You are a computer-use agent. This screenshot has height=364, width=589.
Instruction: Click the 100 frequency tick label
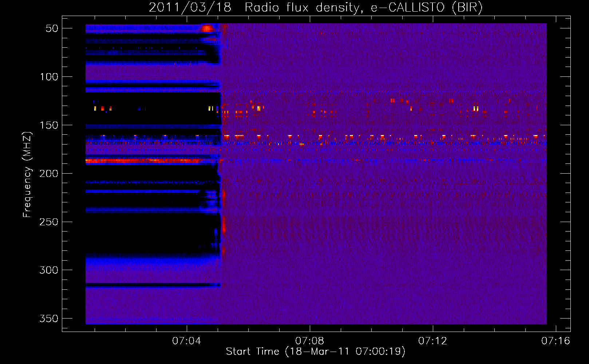point(49,77)
